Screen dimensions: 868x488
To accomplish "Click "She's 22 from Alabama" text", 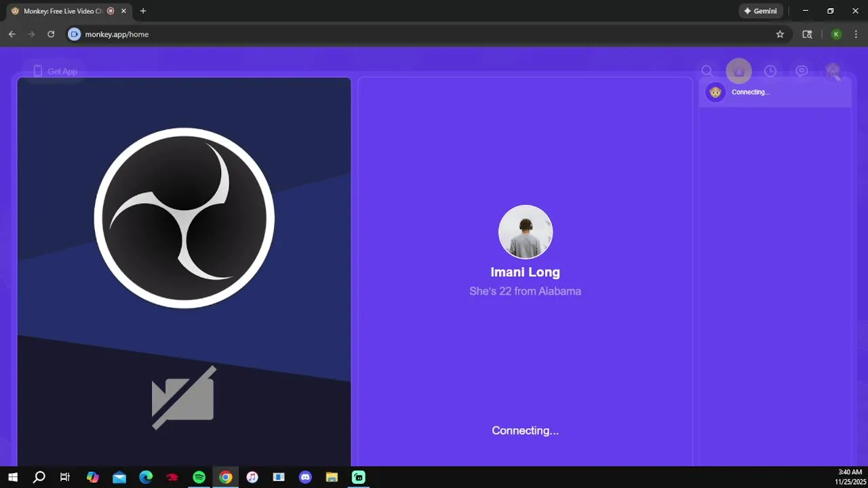I will point(526,291).
